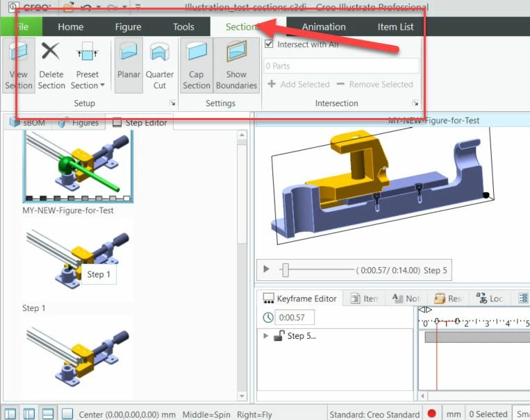Open the Keyframe Editor tab
530x420 pixels.
click(x=300, y=299)
